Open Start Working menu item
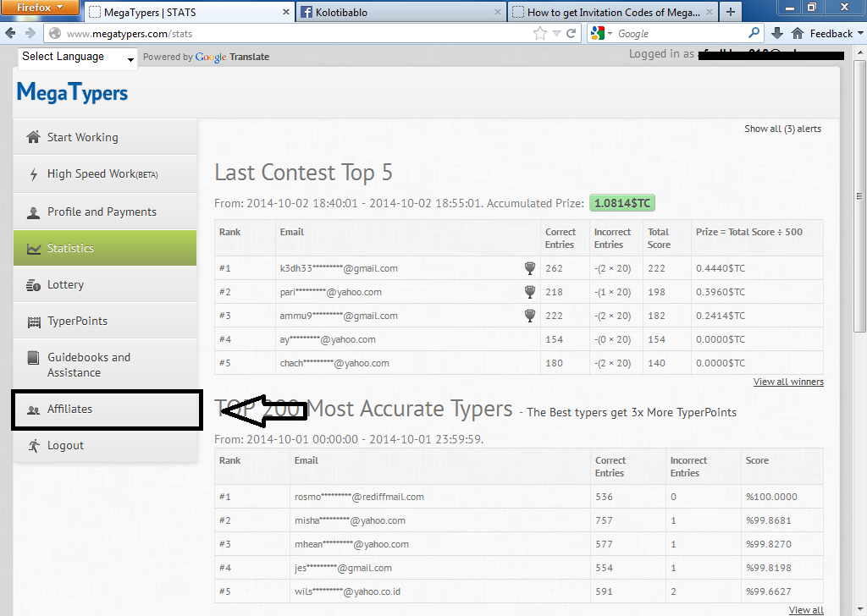Viewport: 867px width, 616px height. pyautogui.click(x=105, y=137)
